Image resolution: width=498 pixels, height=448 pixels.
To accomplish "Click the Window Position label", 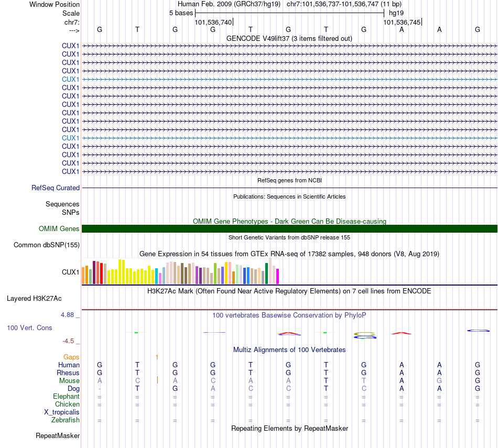I will [55, 4].
